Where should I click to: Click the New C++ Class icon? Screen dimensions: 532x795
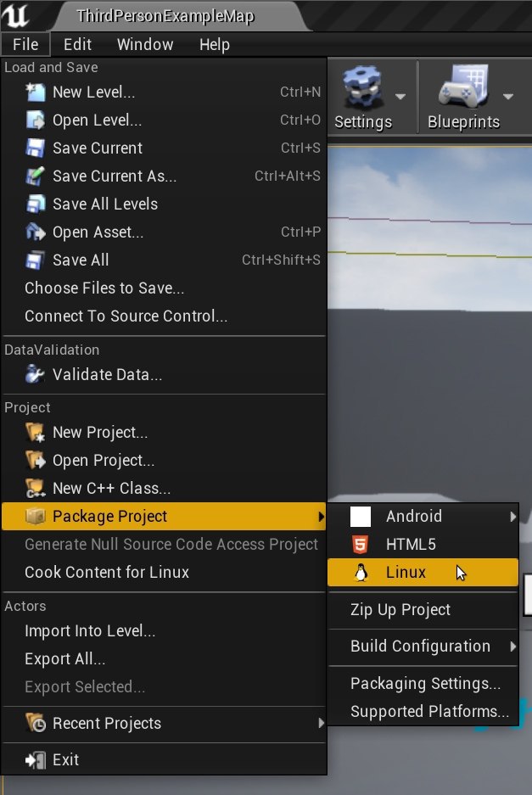tap(36, 488)
